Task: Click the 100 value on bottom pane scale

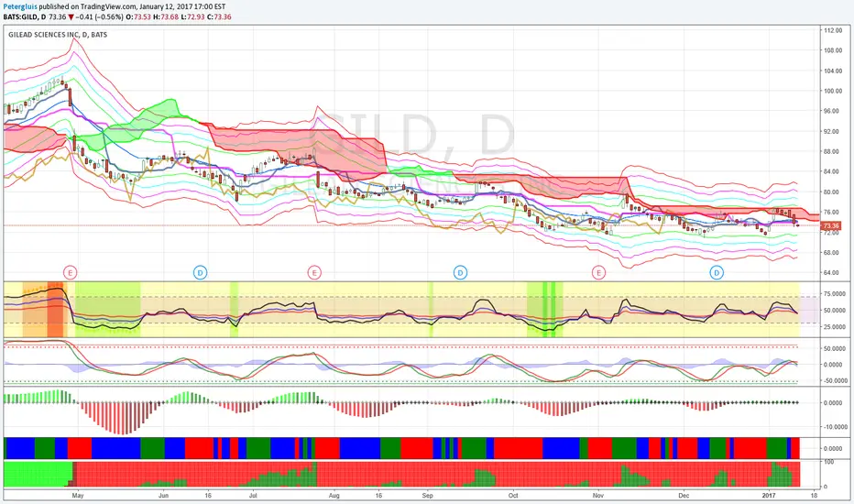Action: [x=829, y=462]
